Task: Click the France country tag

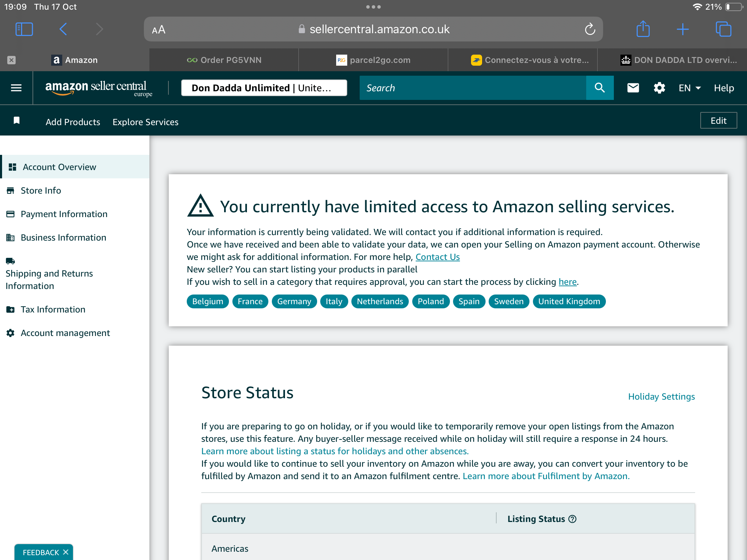Action: (x=250, y=301)
